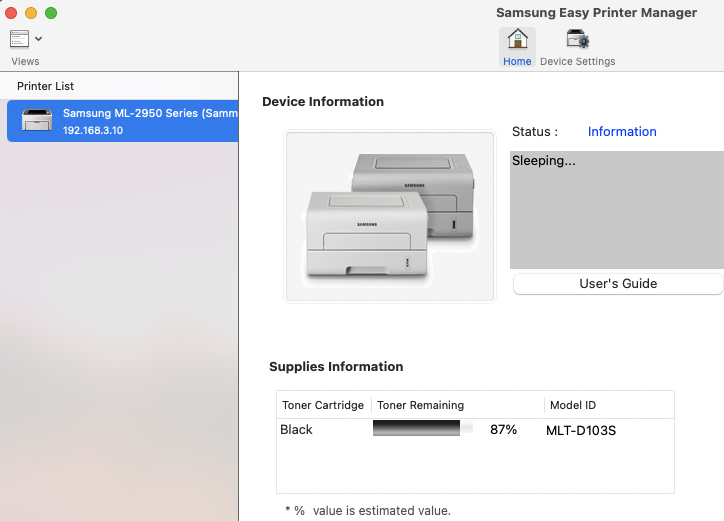The image size is (724, 521).
Task: Click the Toner Remaining column header
Action: 458,405
